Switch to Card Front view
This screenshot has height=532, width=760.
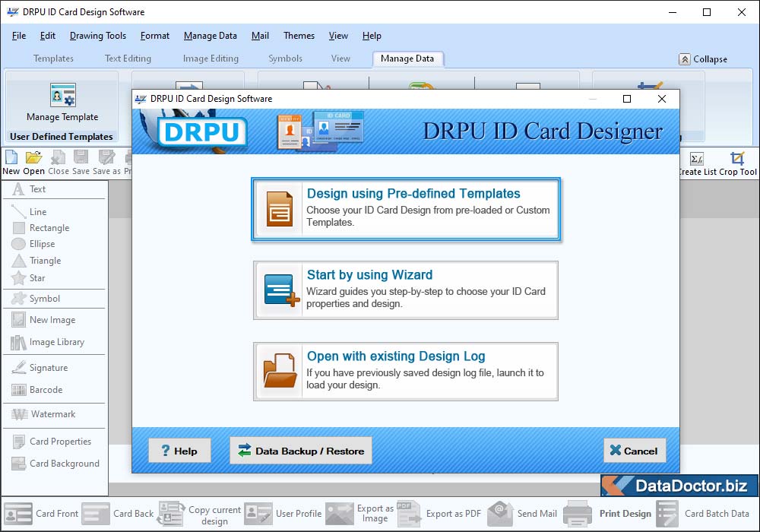tap(41, 514)
